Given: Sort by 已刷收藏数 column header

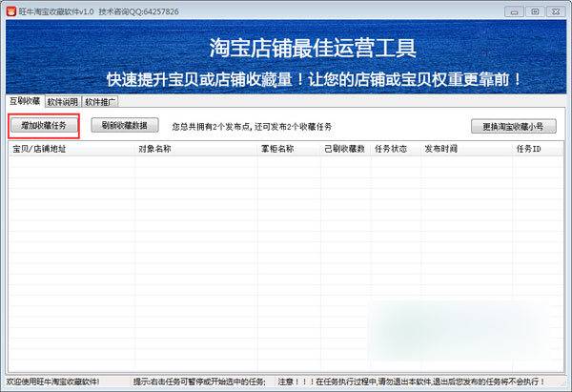Looking at the screenshot, I should tap(345, 149).
